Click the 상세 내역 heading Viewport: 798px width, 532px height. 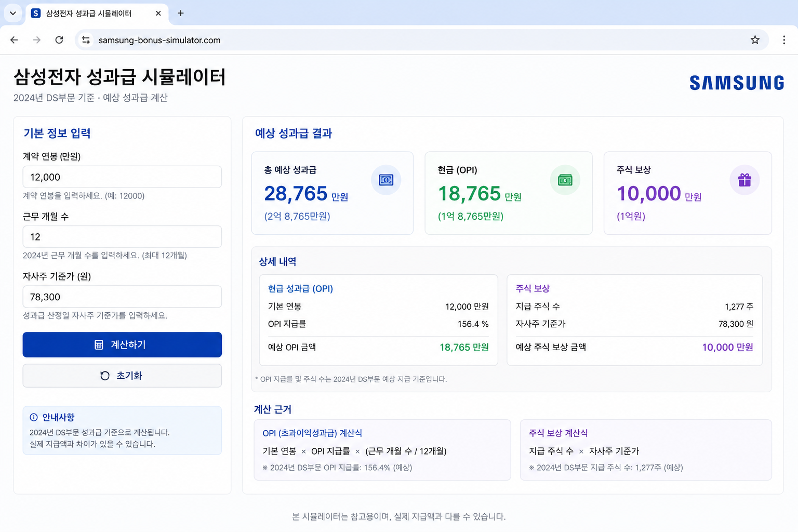277,262
